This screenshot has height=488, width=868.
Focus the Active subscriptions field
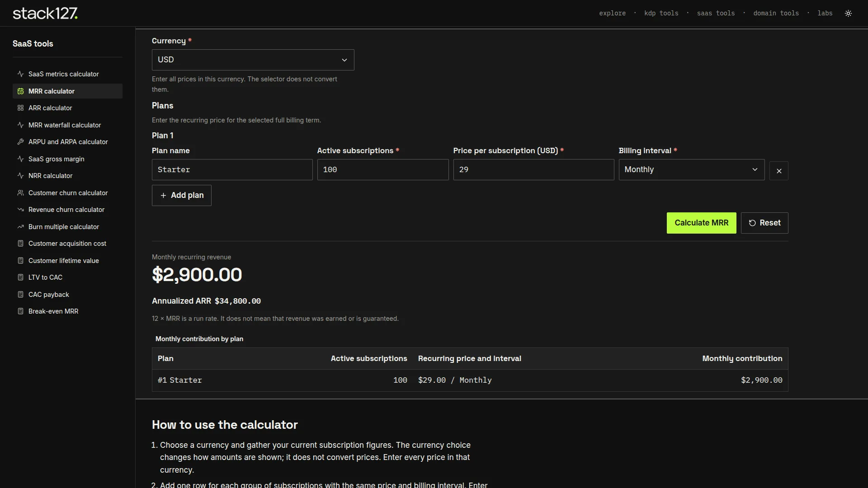(382, 169)
